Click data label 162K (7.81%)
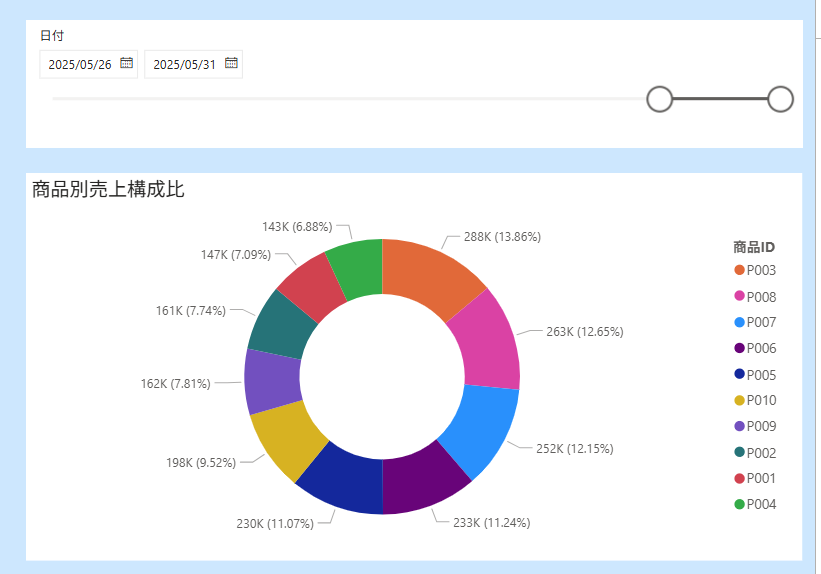 pos(175,384)
